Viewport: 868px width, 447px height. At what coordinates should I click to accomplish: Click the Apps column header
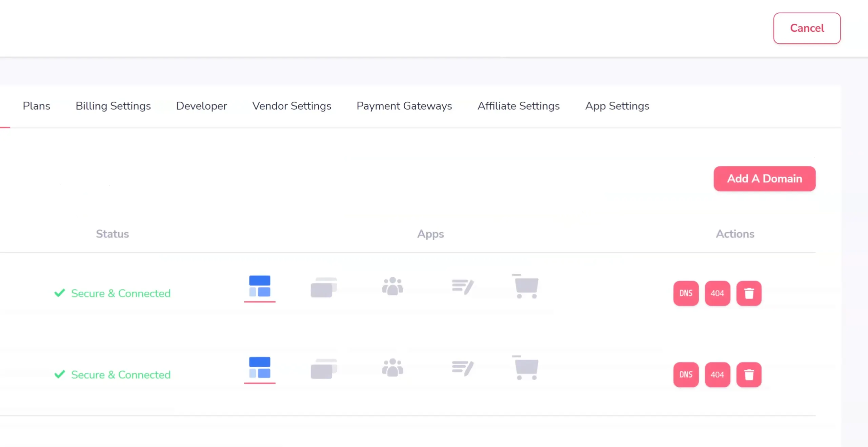click(x=430, y=234)
